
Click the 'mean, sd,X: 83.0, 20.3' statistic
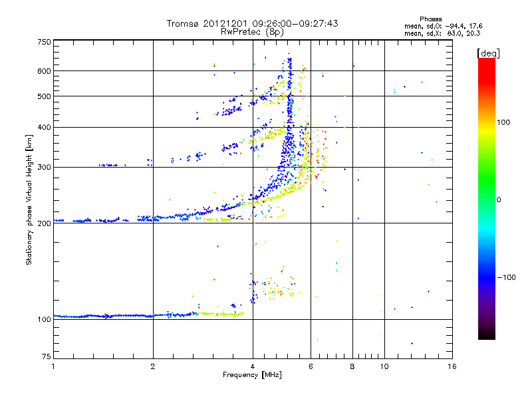coord(442,33)
